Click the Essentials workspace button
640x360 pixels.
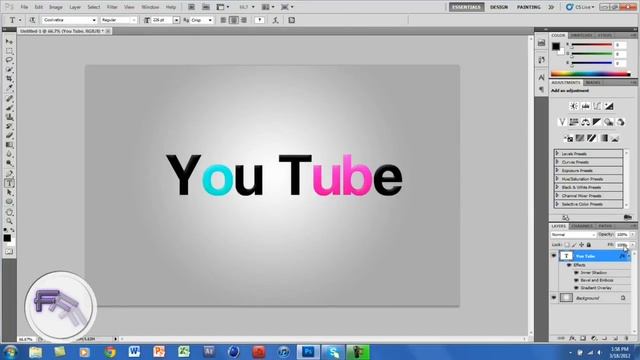click(467, 7)
